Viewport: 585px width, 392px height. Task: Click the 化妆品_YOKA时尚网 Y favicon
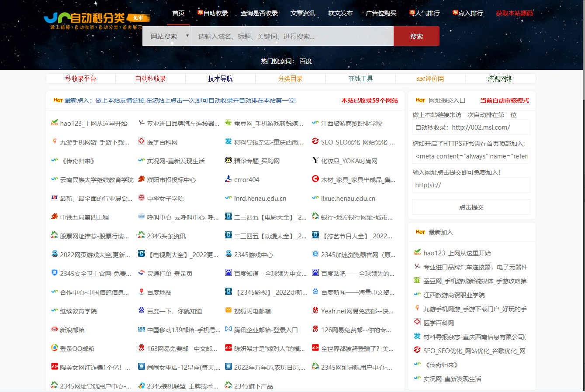315,161
